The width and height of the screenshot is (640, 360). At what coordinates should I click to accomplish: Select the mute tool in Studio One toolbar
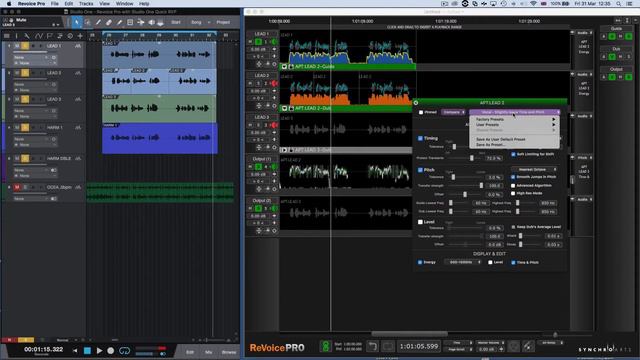tap(130, 22)
